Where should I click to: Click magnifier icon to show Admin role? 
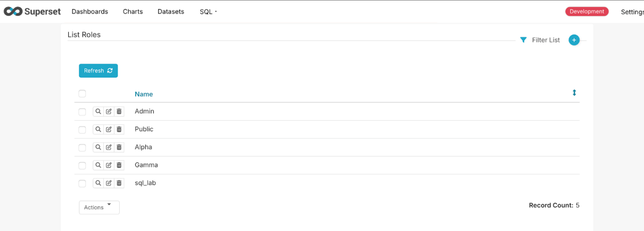[98, 111]
